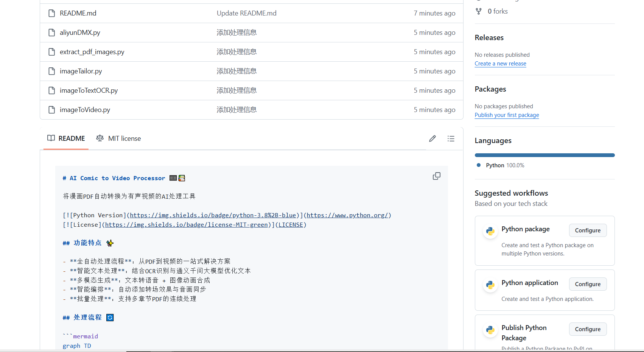Screen dimensions: 644x352
Task: Click the 'No releases published' text
Action: [x=502, y=55]
